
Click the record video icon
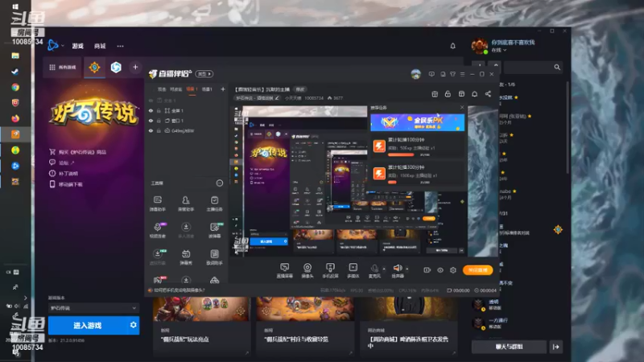tap(427, 270)
